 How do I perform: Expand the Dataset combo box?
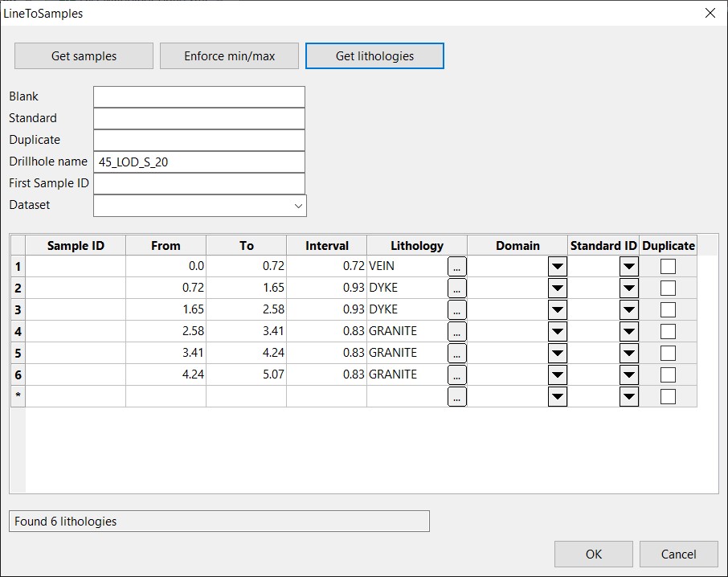coord(299,206)
